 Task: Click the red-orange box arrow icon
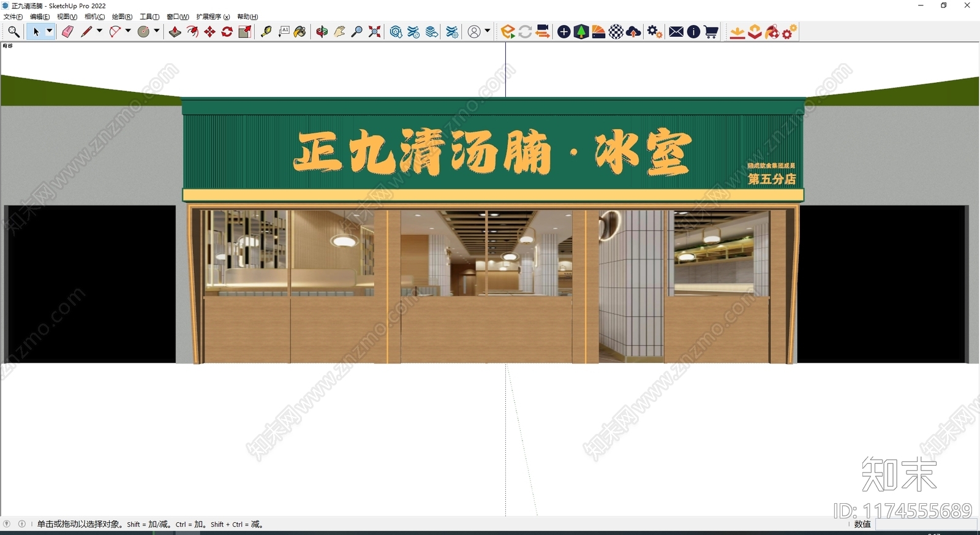coord(755,32)
